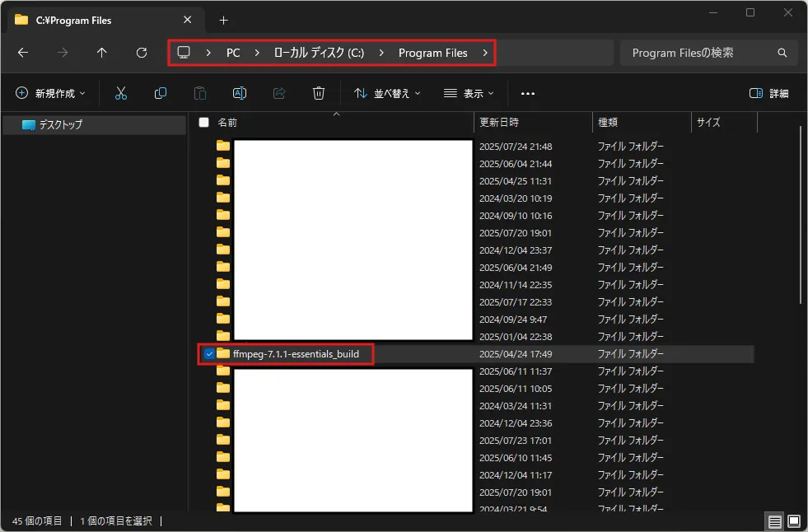Select デスクトップ in the navigation pane
This screenshot has height=532, width=808.
94,124
